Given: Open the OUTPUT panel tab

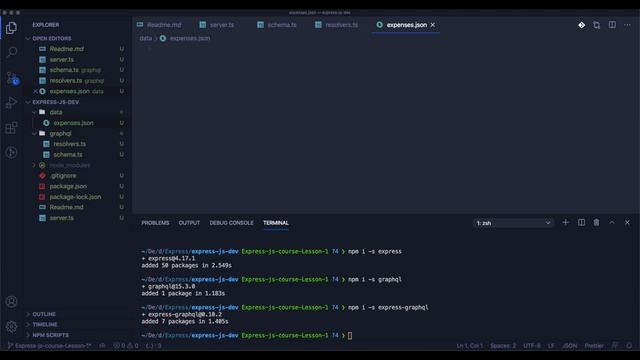Looking at the screenshot, I should coord(189,223).
